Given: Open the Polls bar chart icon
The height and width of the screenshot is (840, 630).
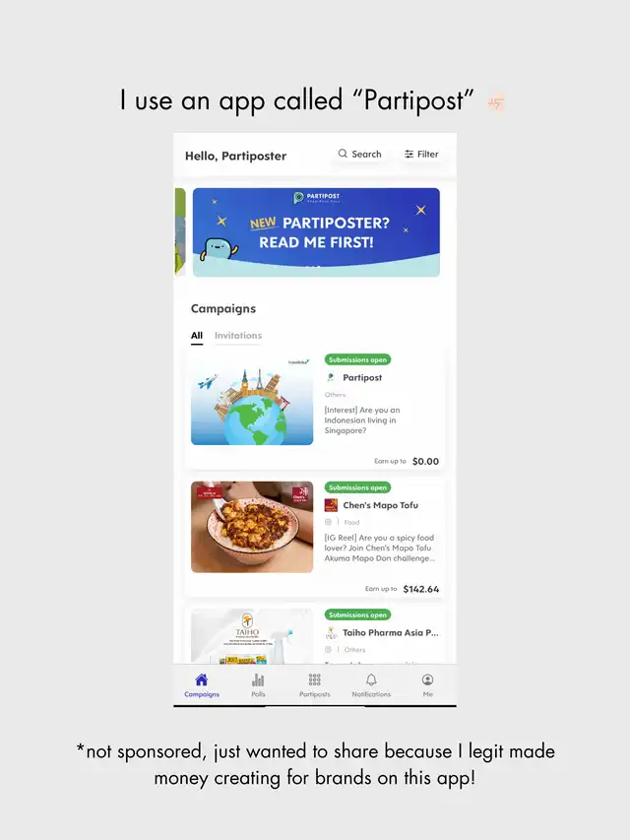Looking at the screenshot, I should coord(258,679).
